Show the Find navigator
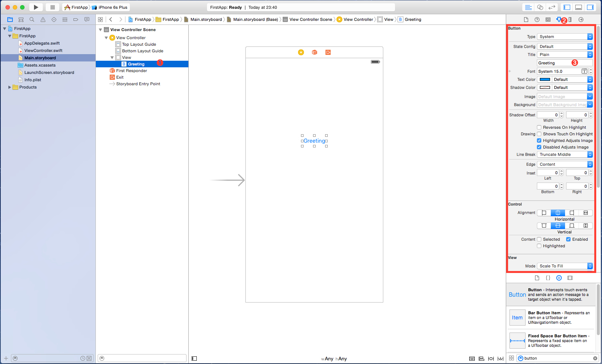 pos(32,20)
